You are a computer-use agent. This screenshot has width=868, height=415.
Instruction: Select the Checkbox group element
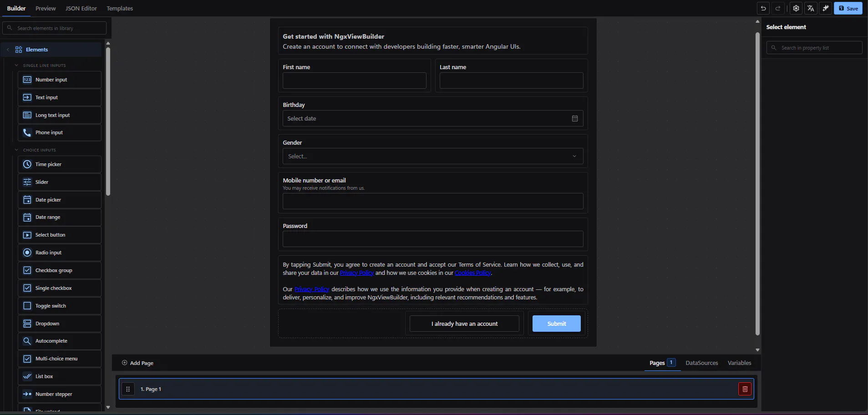pyautogui.click(x=60, y=270)
